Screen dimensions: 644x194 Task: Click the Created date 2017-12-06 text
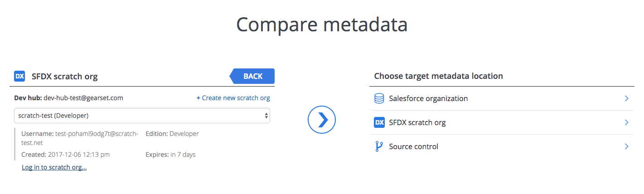click(78, 155)
